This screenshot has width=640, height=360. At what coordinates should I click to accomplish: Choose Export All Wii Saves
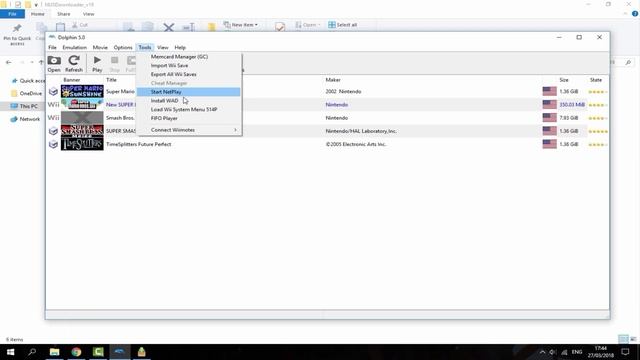point(189,74)
